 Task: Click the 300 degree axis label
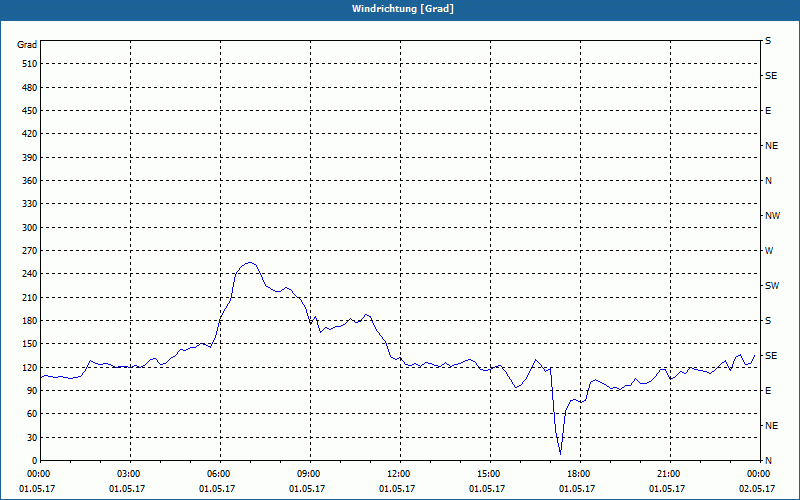click(30, 227)
